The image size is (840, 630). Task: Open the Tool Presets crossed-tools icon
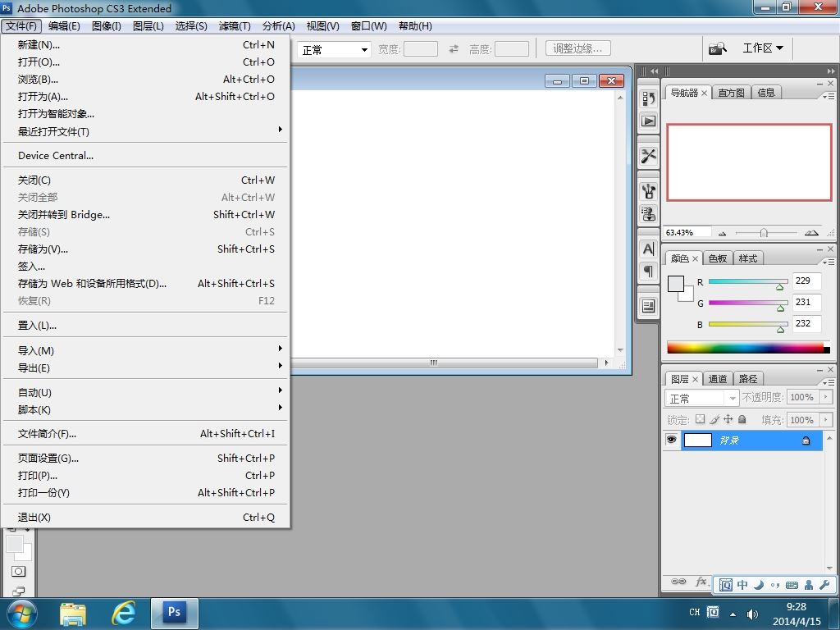[x=648, y=156]
